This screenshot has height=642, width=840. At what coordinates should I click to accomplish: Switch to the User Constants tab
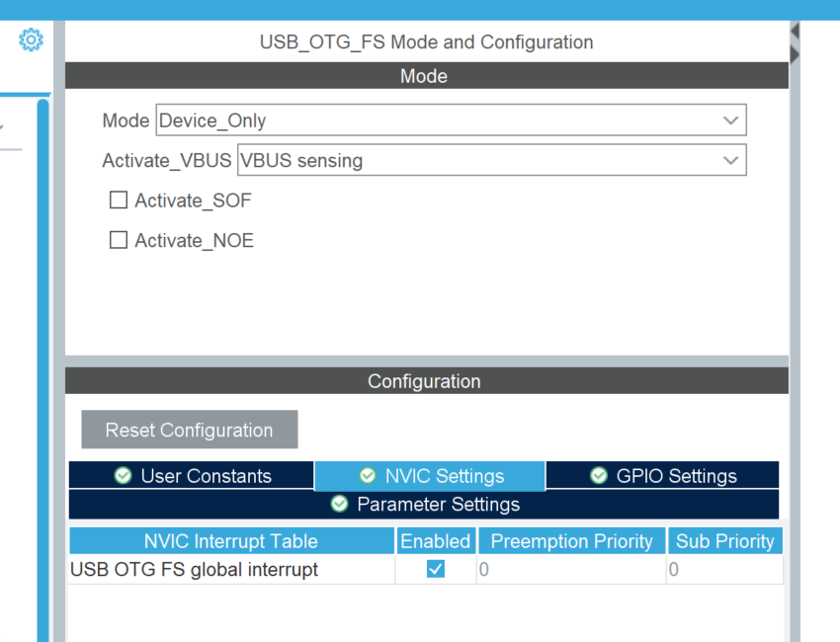point(192,475)
